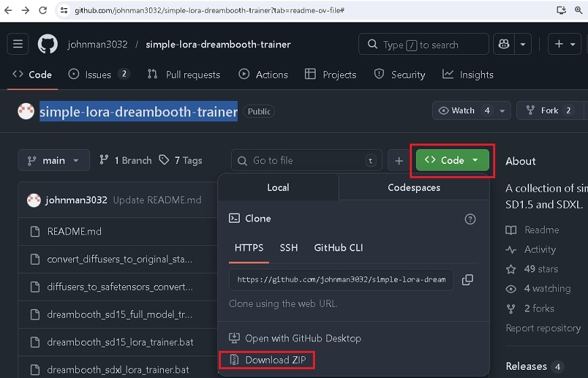
Task: Open the hamburger navigation menu
Action: coord(18,45)
